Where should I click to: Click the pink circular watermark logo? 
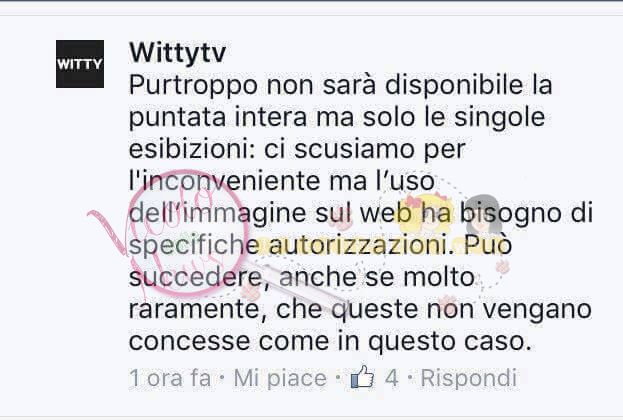click(189, 234)
